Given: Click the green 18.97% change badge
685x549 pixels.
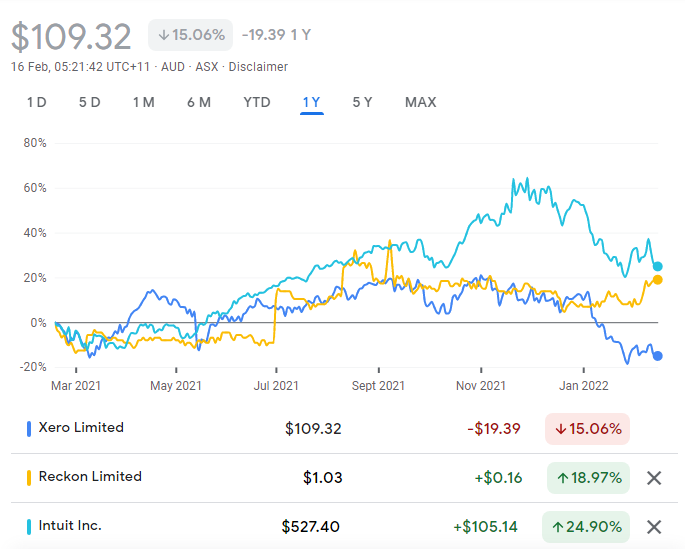Looking at the screenshot, I should [x=588, y=478].
